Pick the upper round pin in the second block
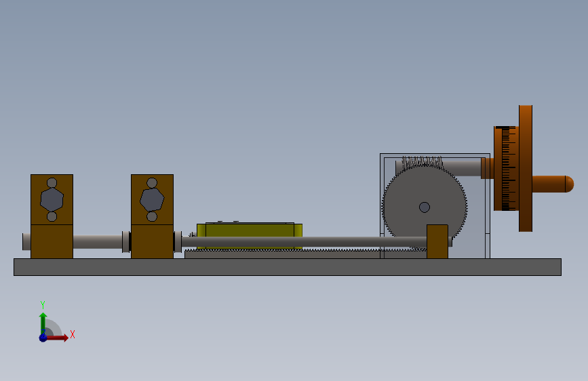The height and width of the screenshot is (381, 588). point(152,183)
